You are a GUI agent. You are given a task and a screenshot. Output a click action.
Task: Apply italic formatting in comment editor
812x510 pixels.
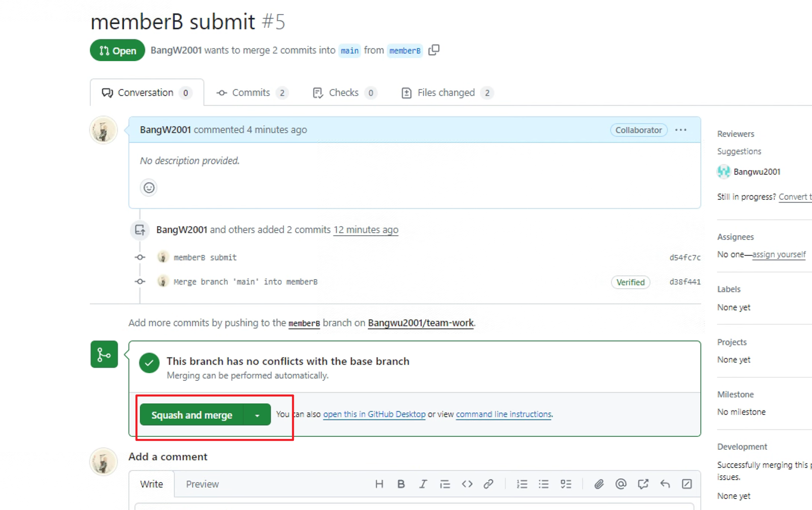[x=423, y=484]
